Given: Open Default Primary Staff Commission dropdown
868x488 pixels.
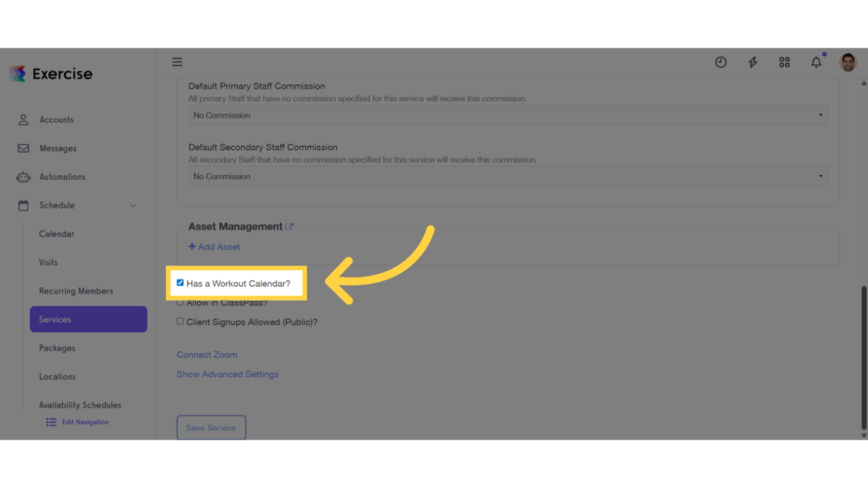Looking at the screenshot, I should point(508,115).
